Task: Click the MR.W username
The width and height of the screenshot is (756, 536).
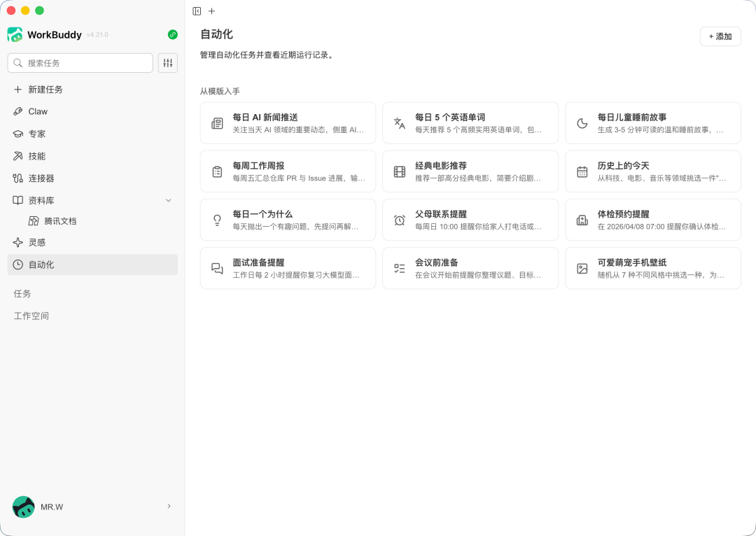Action: point(52,507)
